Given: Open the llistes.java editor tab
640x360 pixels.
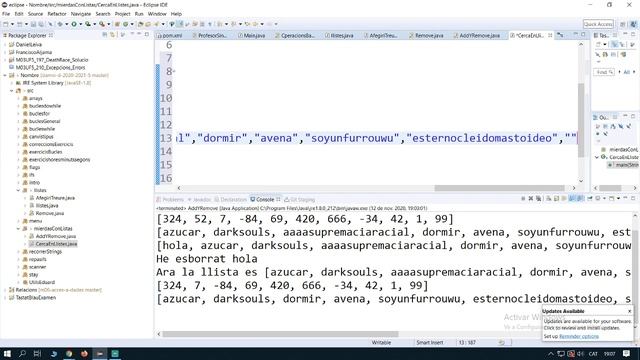Looking at the screenshot, I should click(340, 36).
